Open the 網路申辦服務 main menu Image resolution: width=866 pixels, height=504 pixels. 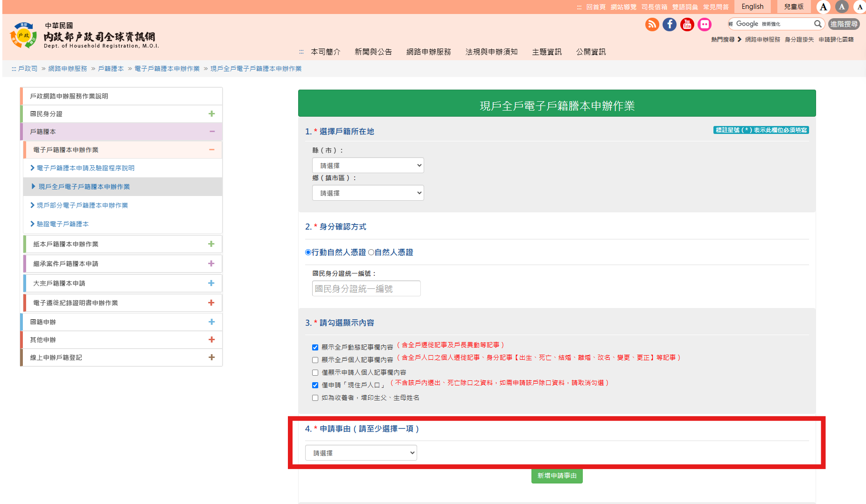428,52
